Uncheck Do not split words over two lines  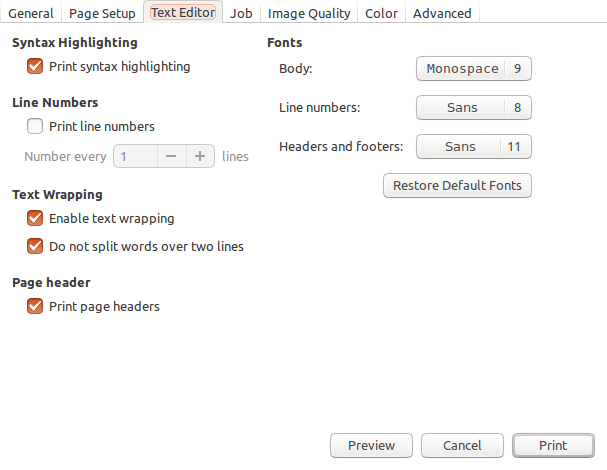coord(35,246)
